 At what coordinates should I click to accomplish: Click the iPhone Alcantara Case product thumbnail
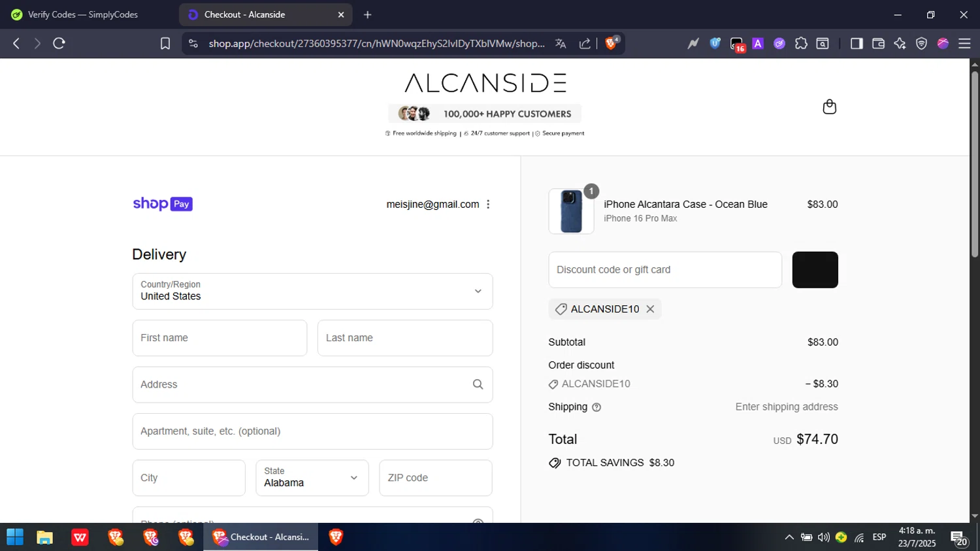[x=571, y=211]
